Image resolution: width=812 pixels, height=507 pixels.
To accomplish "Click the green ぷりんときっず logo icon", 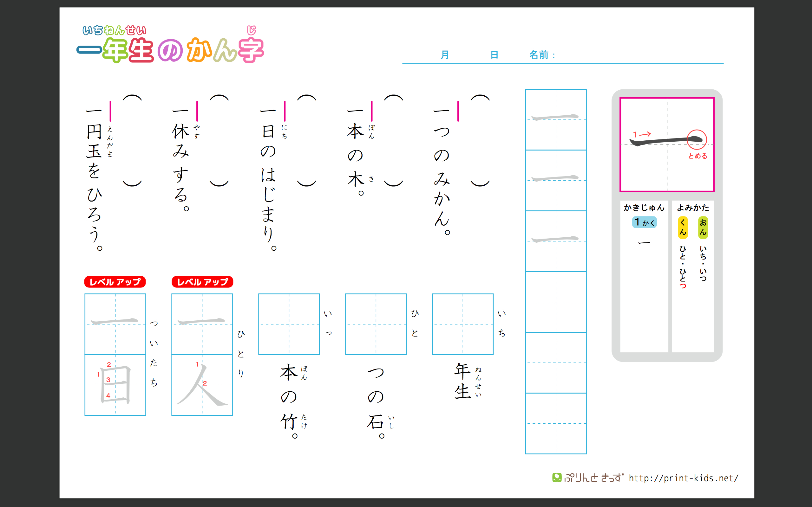I will 557,477.
